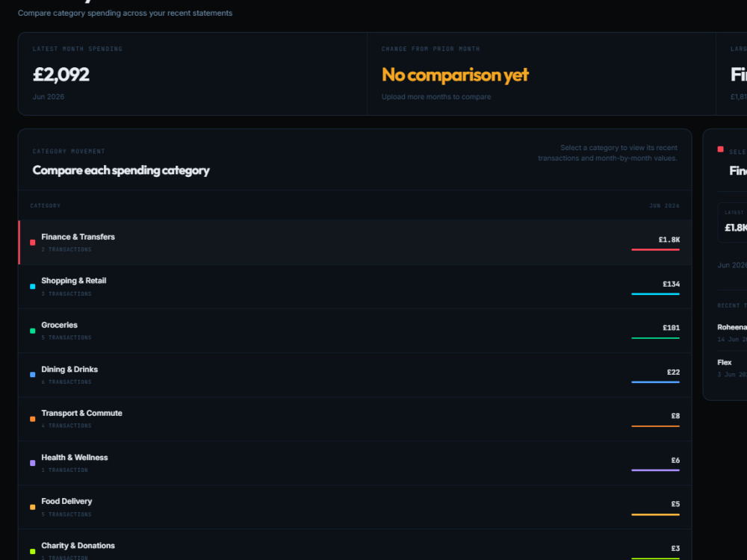
Task: Click the £2,092 latest month spending figure
Action: point(61,74)
